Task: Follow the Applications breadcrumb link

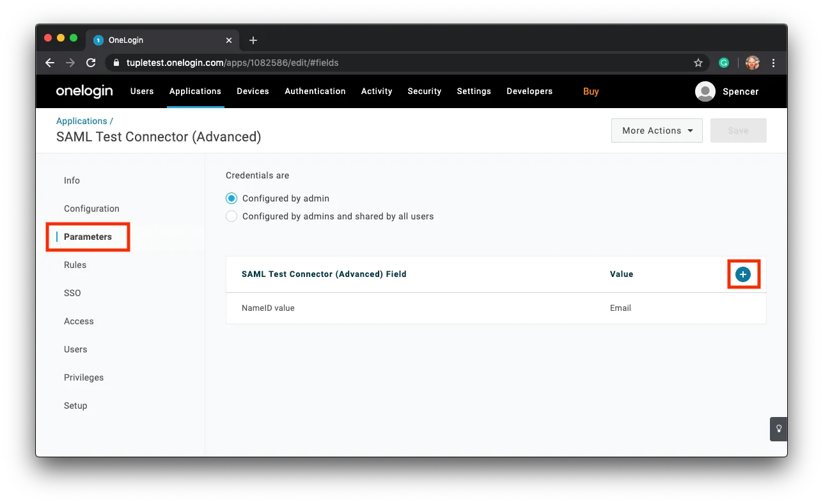Action: [x=81, y=120]
